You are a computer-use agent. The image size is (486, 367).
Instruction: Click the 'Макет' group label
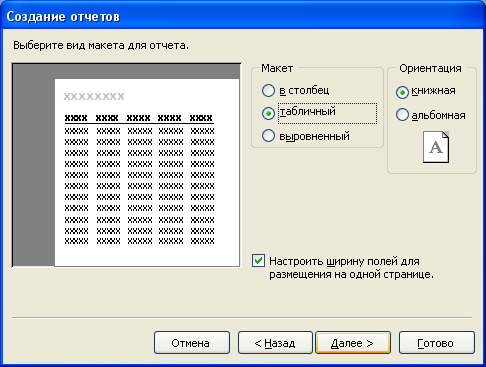pos(277,68)
